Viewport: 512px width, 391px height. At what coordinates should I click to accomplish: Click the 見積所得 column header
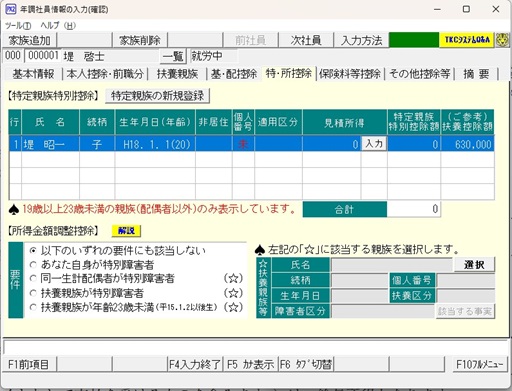coord(345,122)
